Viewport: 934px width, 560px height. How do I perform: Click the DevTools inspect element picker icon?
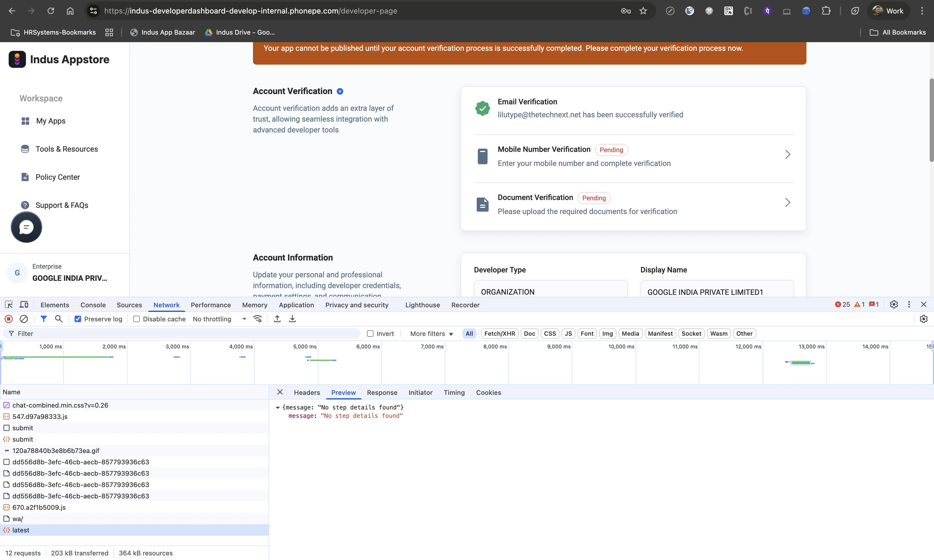tap(8, 305)
